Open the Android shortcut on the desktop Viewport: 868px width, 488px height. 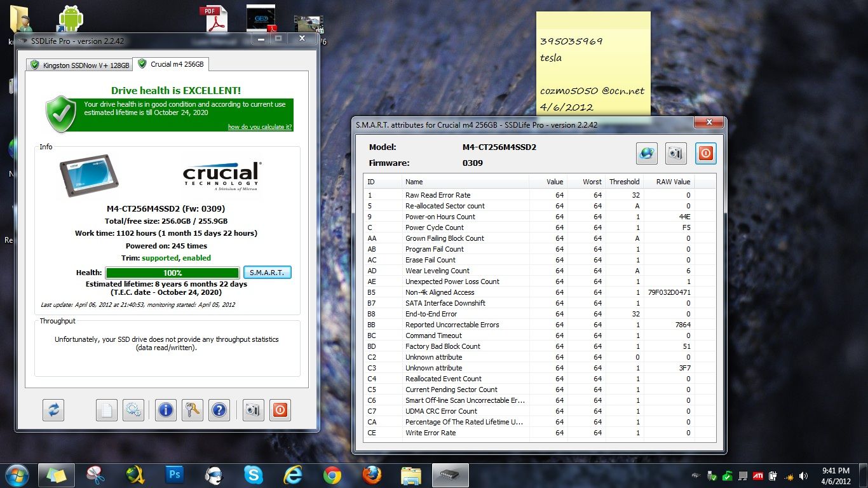[71, 18]
